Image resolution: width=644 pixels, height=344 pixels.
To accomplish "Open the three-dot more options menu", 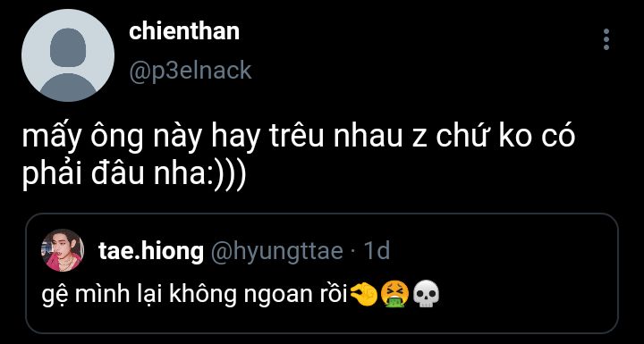I will [x=606, y=39].
